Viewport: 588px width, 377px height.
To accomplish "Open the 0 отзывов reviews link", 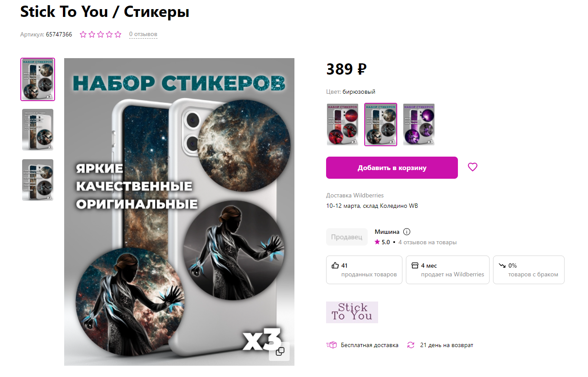I will pos(143,34).
